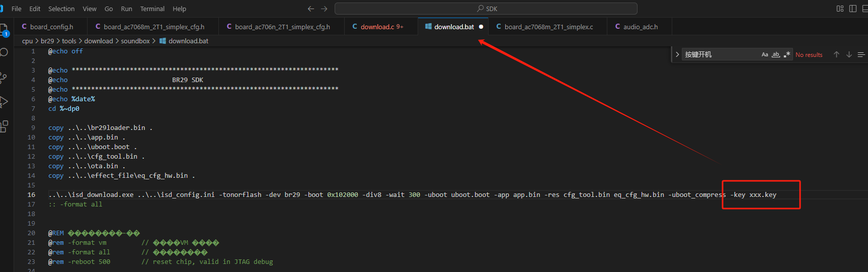Image resolution: width=868 pixels, height=272 pixels.
Task: Toggle Match Case in find box
Action: click(765, 54)
